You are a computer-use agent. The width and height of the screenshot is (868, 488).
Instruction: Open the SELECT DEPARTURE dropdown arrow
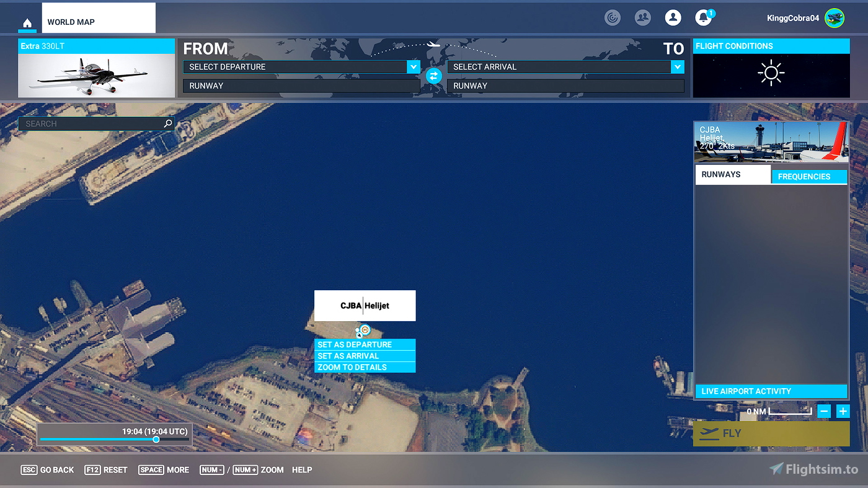[414, 67]
